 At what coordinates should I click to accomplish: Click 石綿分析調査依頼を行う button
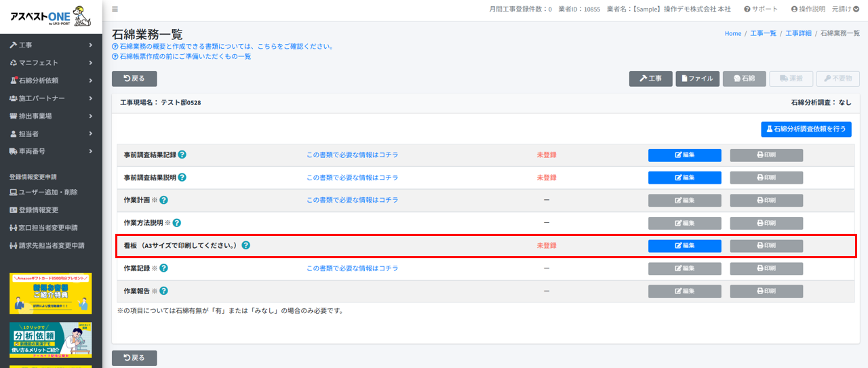pyautogui.click(x=806, y=129)
